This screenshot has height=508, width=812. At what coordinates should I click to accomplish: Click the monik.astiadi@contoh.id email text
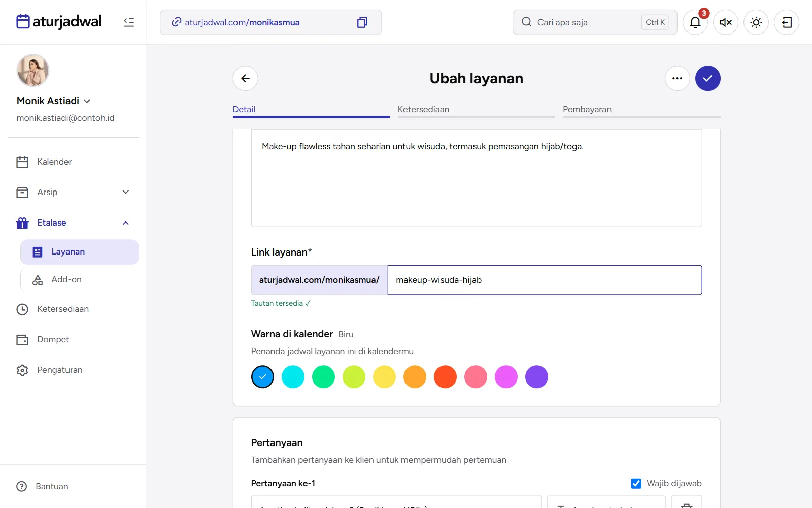[x=65, y=118]
